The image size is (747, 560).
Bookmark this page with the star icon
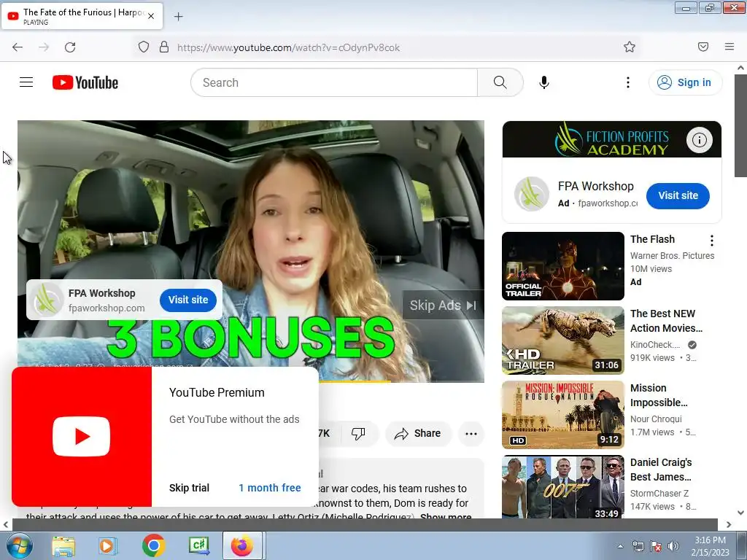click(x=630, y=47)
